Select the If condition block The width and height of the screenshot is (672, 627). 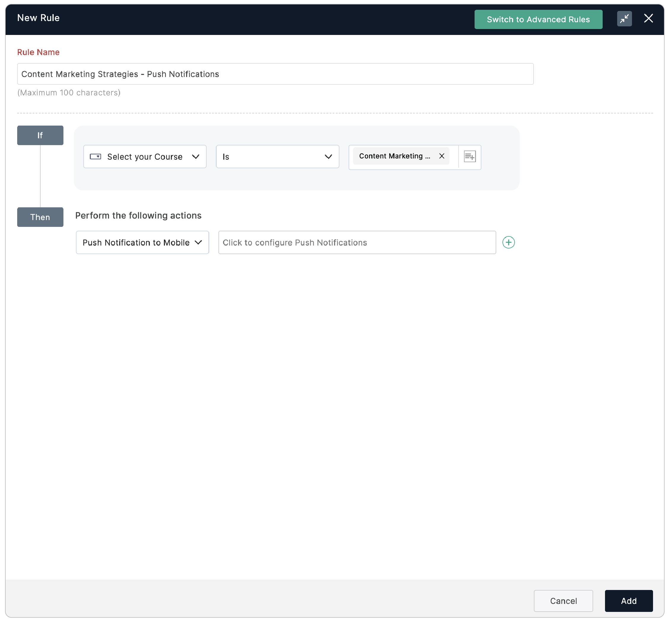point(40,135)
